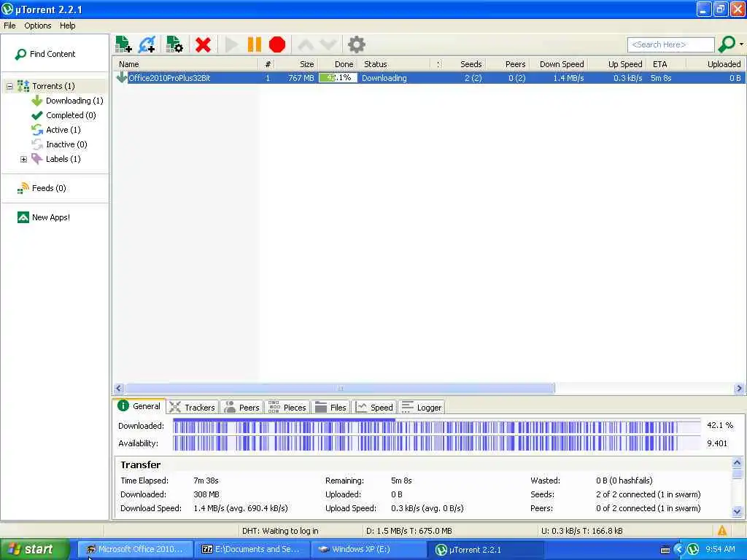Open New Apps! in the sidebar

tap(44, 217)
